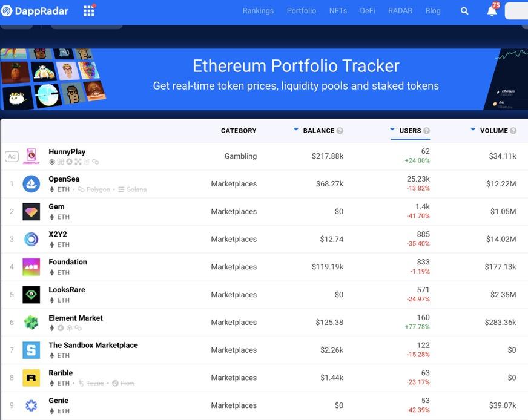Click the Ethereum Portfolio Tracker banner

pos(295,75)
